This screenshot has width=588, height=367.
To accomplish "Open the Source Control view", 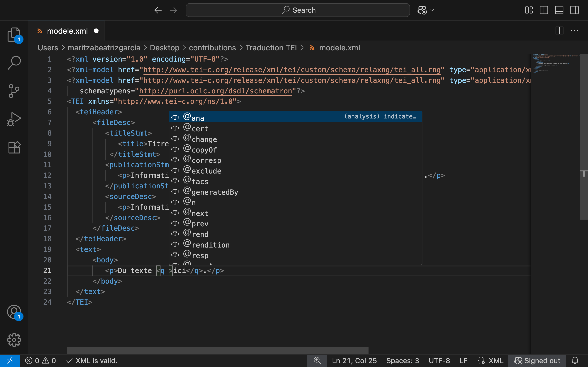I will 14,91.
